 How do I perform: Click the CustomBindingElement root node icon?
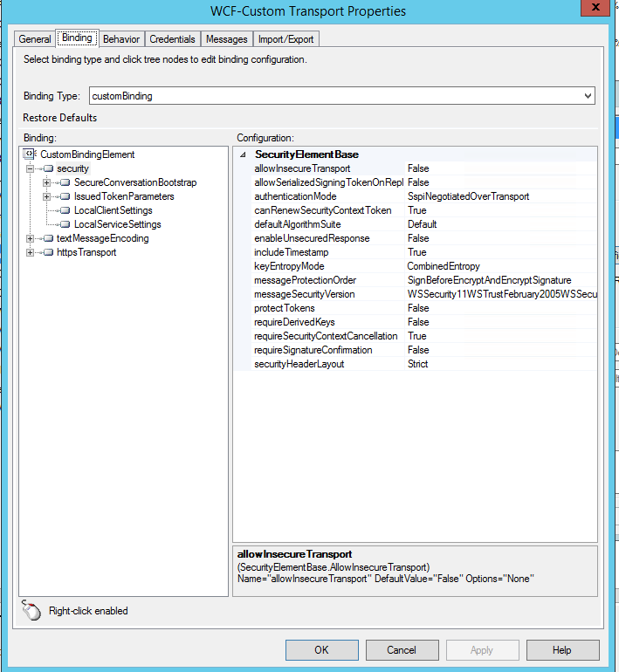click(x=30, y=154)
